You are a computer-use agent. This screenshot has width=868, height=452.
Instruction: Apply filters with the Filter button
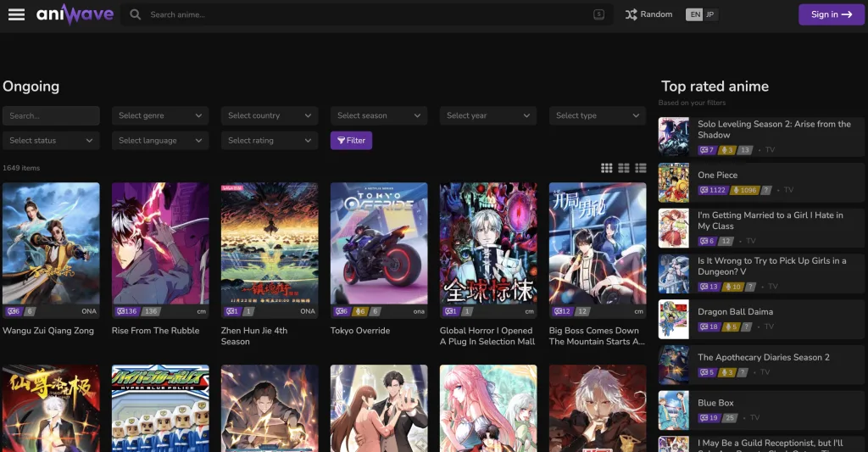[351, 141]
